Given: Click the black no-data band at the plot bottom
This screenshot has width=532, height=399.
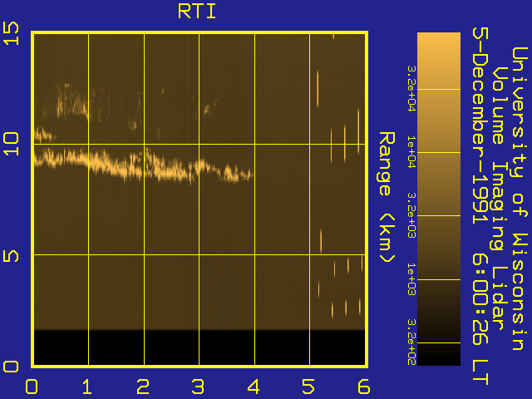Looking at the screenshot, I should pos(199,347).
